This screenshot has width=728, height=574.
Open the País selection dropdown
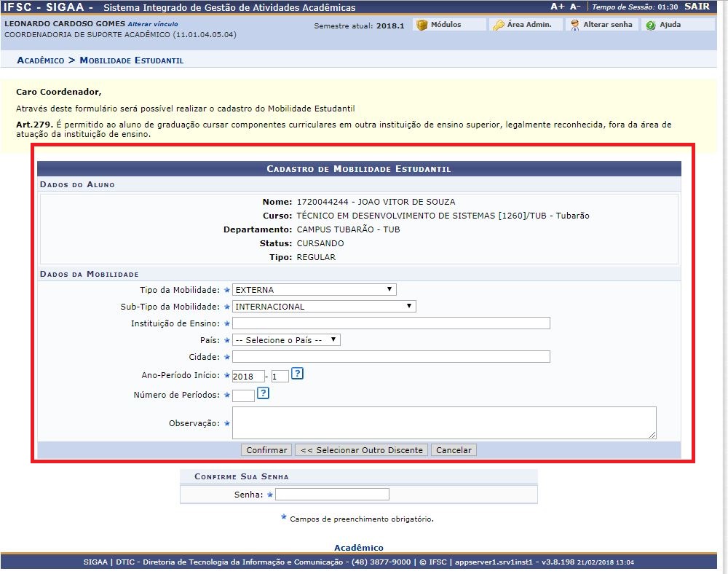[286, 340]
